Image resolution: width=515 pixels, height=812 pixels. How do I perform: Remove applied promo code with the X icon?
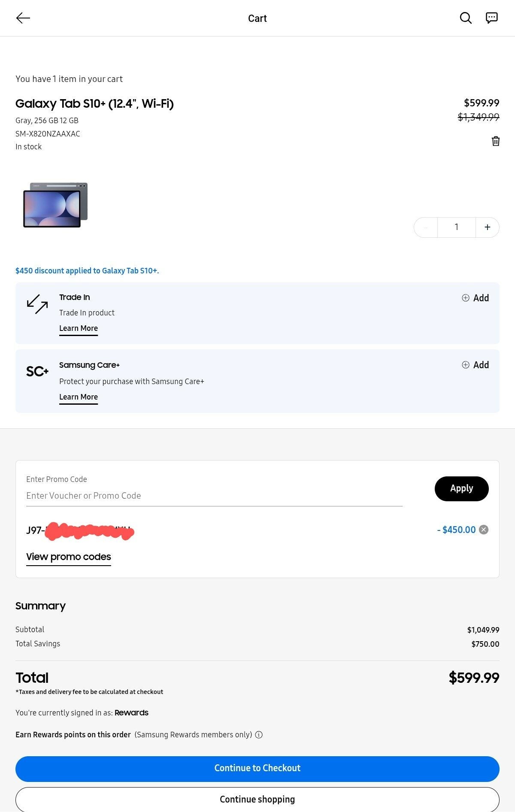[483, 530]
